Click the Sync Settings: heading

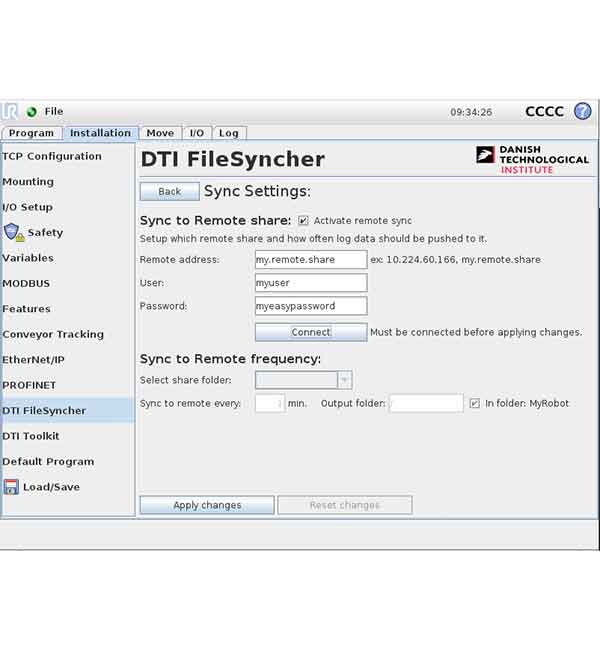tap(257, 191)
